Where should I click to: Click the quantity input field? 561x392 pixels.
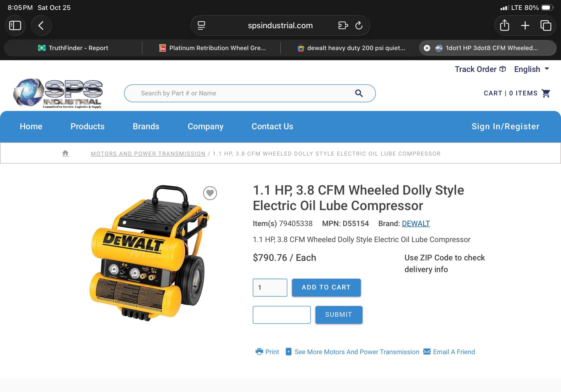[x=270, y=287]
